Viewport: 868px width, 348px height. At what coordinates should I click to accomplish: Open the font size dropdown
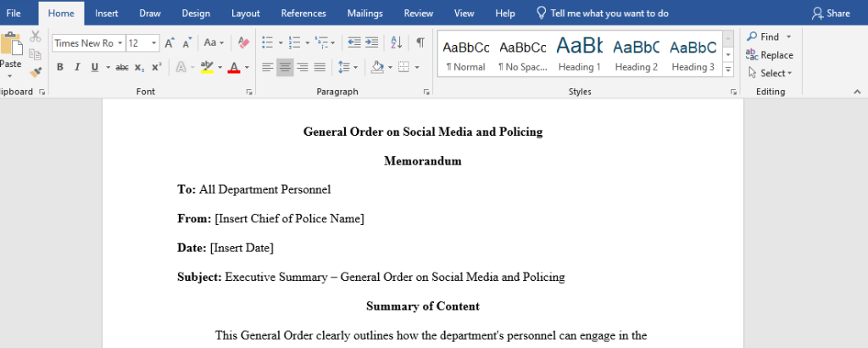click(153, 42)
